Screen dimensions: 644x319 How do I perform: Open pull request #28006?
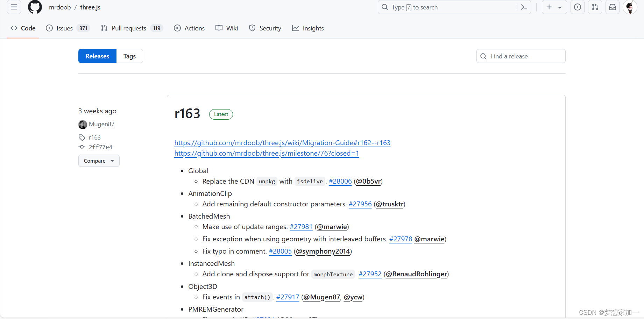340,181
